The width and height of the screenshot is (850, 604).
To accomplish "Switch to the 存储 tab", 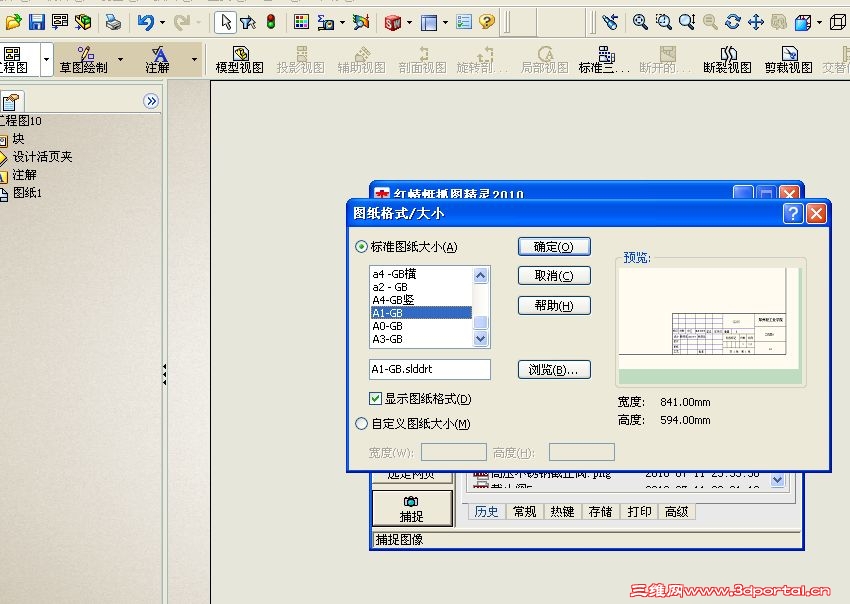I will [601, 511].
